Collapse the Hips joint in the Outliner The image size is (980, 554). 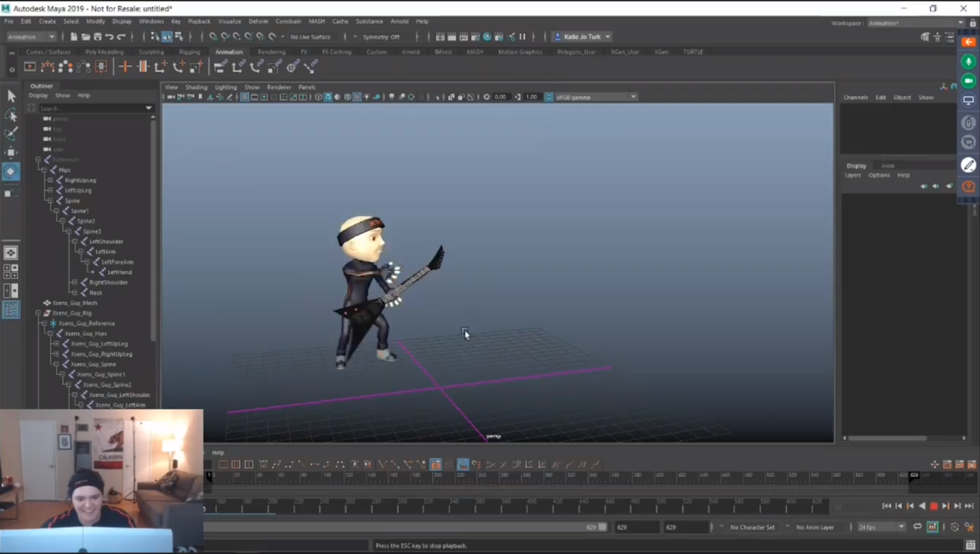click(44, 170)
